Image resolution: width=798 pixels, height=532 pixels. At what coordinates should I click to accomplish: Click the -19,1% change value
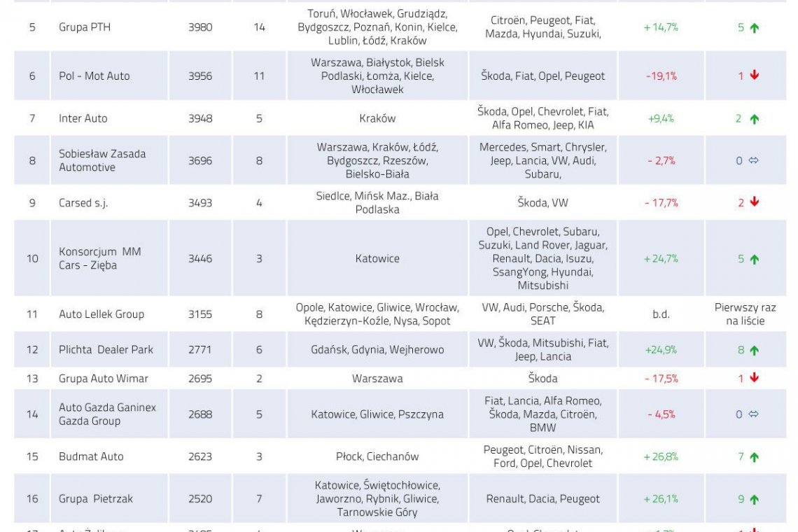(x=661, y=76)
